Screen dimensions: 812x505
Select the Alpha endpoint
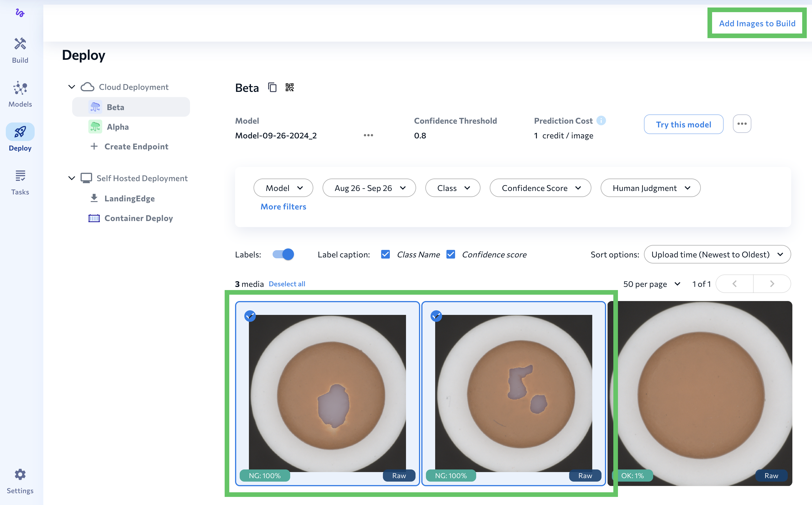click(118, 127)
